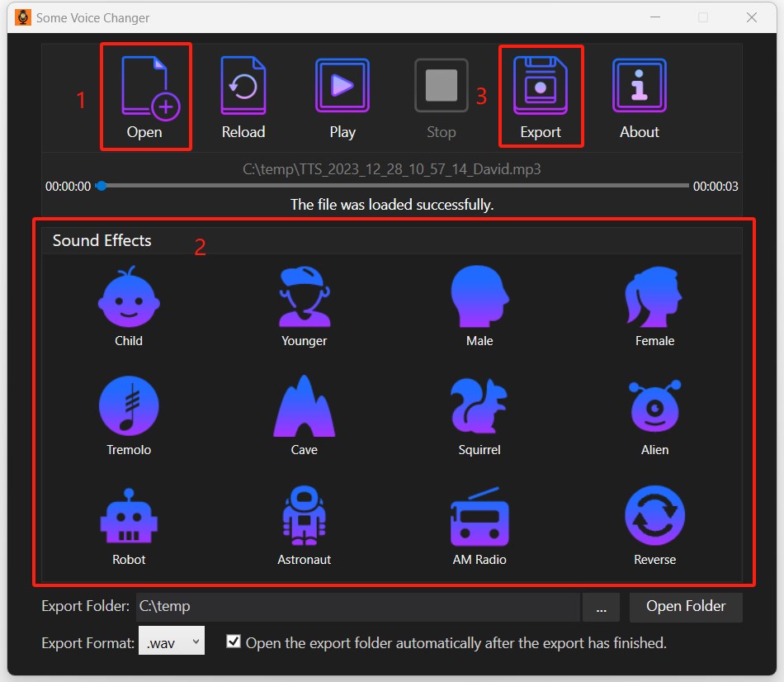Choose the Alien voice effect
Viewport: 784px width, 682px height.
pyautogui.click(x=654, y=413)
